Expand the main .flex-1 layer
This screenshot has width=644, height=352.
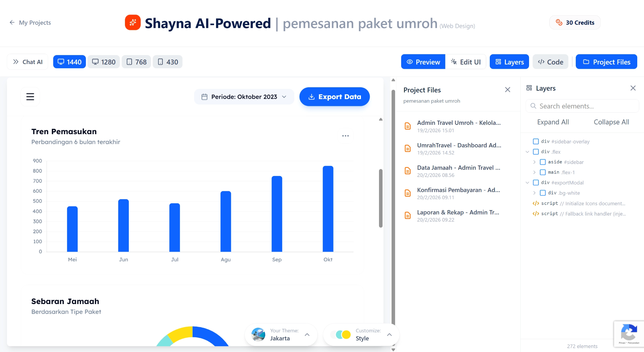pyautogui.click(x=535, y=172)
